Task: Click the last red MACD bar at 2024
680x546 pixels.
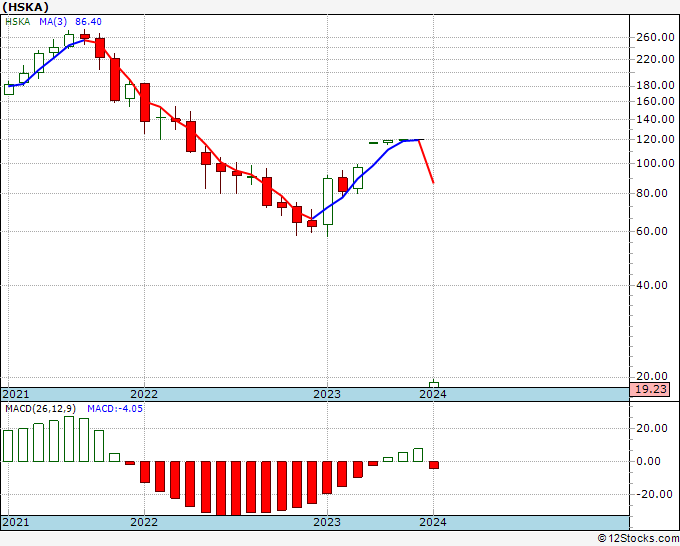Action: coord(434,465)
